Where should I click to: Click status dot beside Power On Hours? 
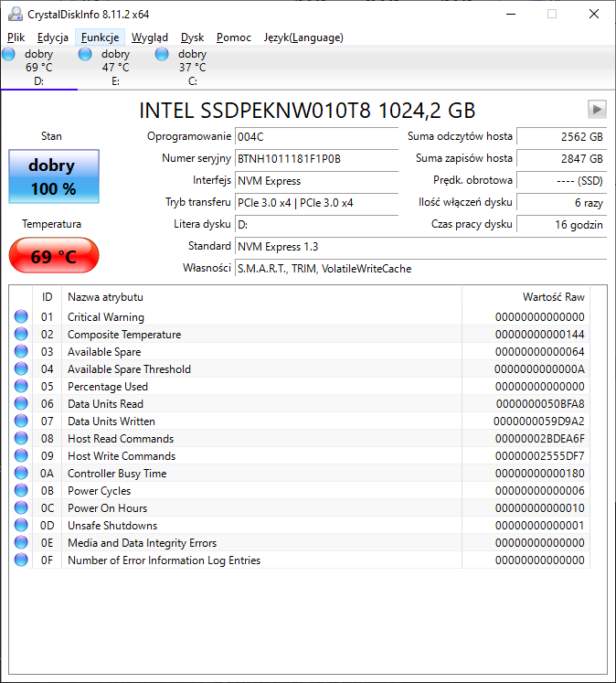pyautogui.click(x=21, y=507)
